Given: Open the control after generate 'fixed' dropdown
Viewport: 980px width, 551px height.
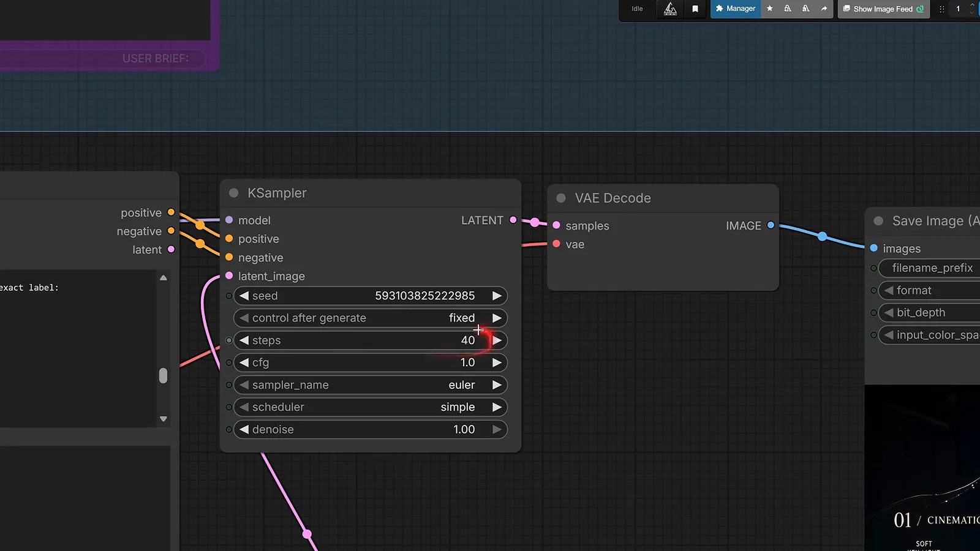Looking at the screenshot, I should (462, 318).
